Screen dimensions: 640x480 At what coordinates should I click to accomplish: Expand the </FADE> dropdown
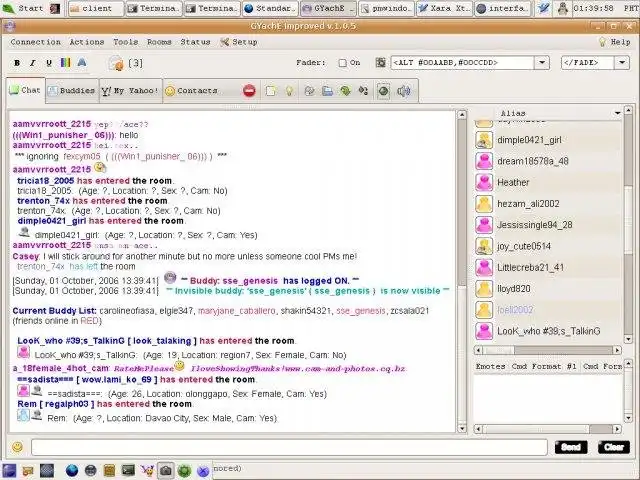622,62
